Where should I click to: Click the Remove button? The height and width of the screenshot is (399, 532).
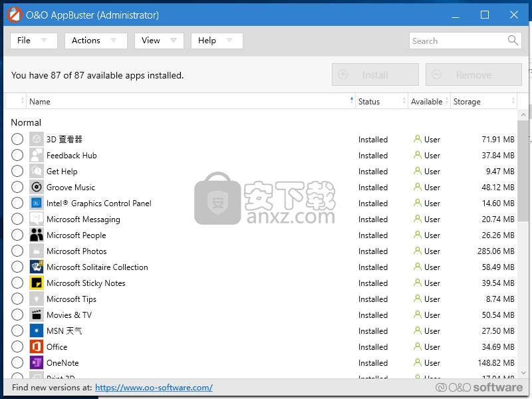click(x=473, y=74)
